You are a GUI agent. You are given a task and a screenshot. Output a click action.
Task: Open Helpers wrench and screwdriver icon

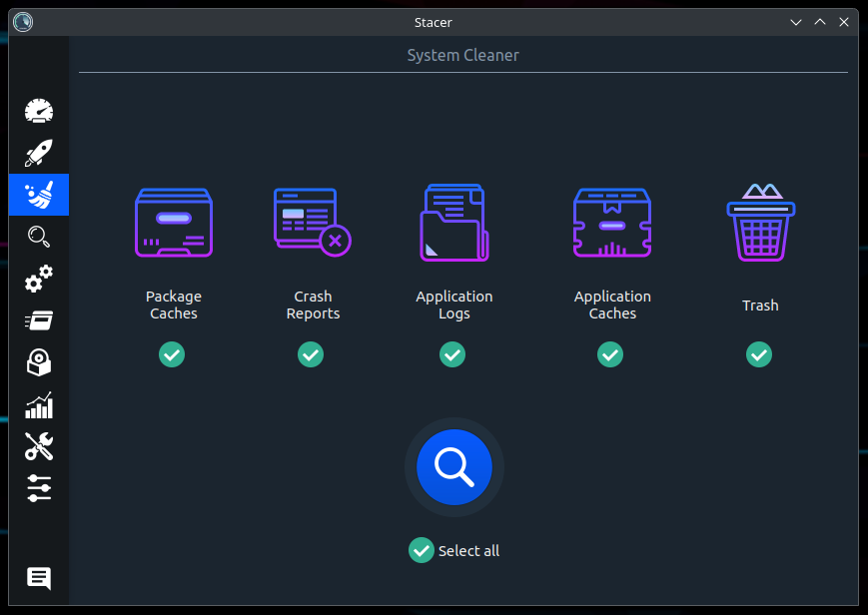coord(39,446)
